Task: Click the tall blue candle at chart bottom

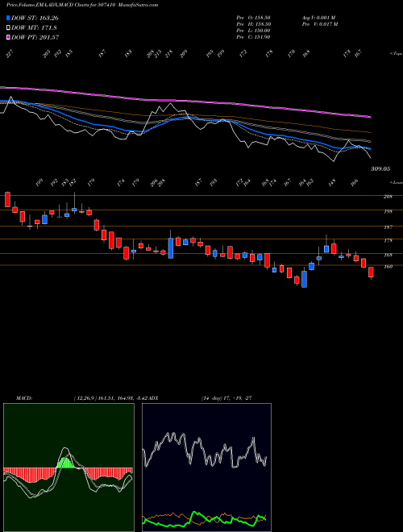Action: click(305, 279)
